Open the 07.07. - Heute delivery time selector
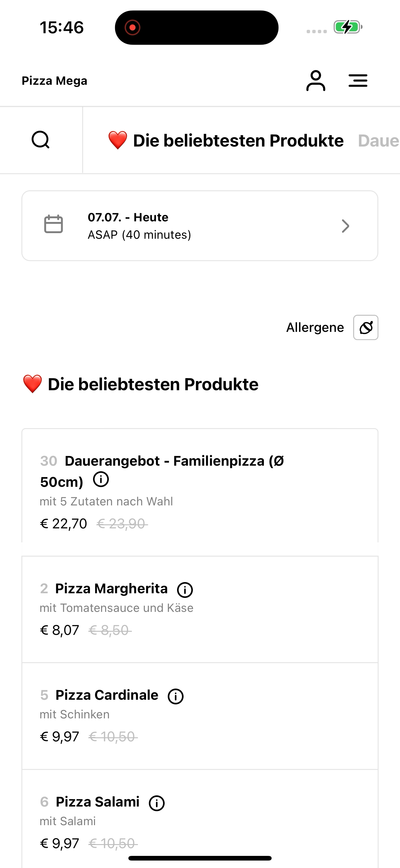 click(x=200, y=226)
